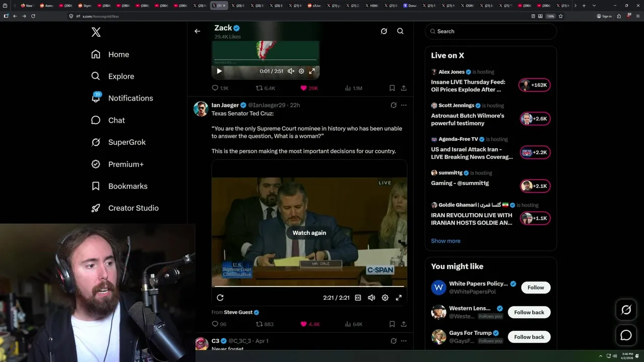
Task: Toggle captions on the C-SPAN video
Action: coord(358,298)
